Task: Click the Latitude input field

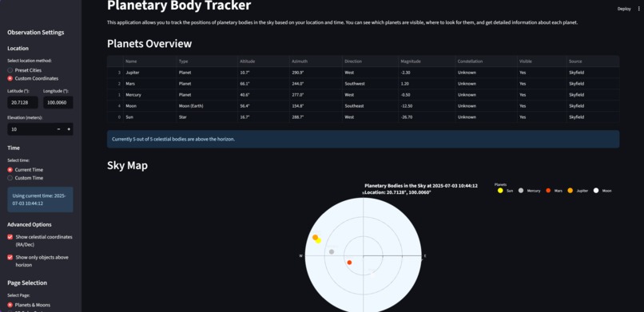Action: 22,102
